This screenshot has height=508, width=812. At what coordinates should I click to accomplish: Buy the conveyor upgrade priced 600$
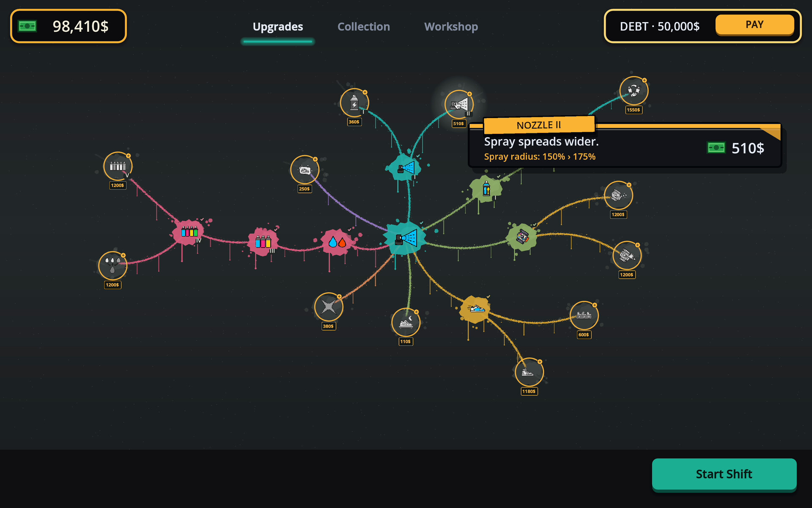[x=584, y=315]
